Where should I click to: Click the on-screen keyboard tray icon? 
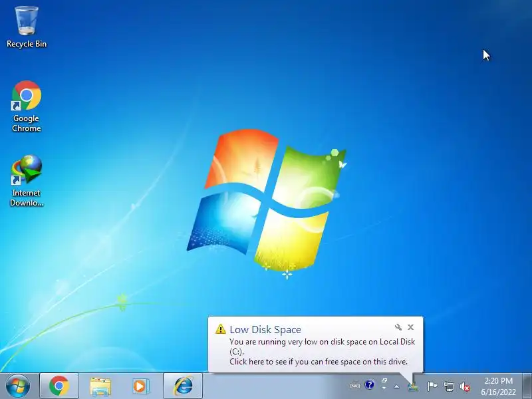pos(355,386)
